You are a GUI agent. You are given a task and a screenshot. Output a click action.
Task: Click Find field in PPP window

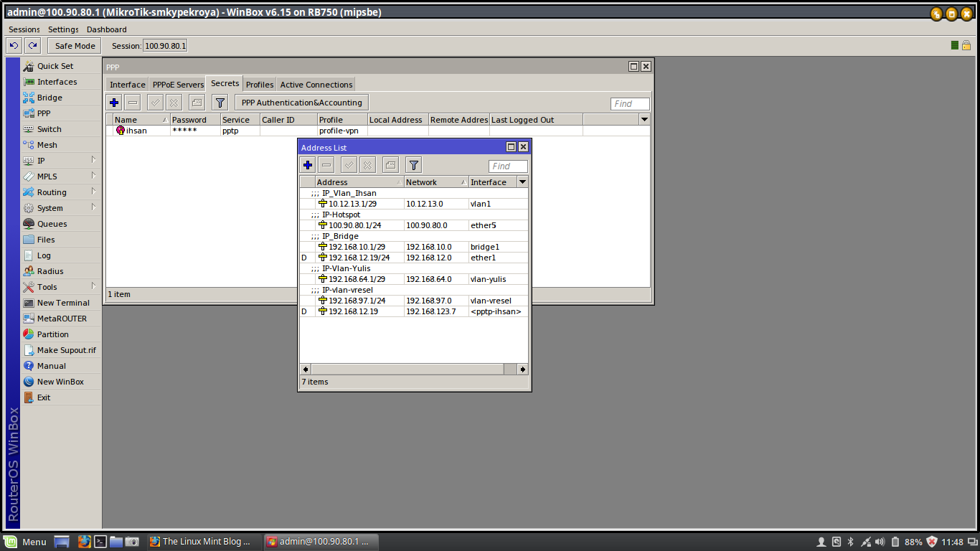coord(630,104)
